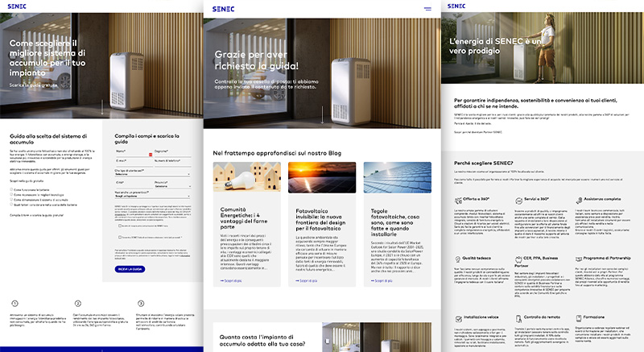Viewport: 644px width, 352px height.
Task: Click the SENEC logo in the center page
Action: 225,8
